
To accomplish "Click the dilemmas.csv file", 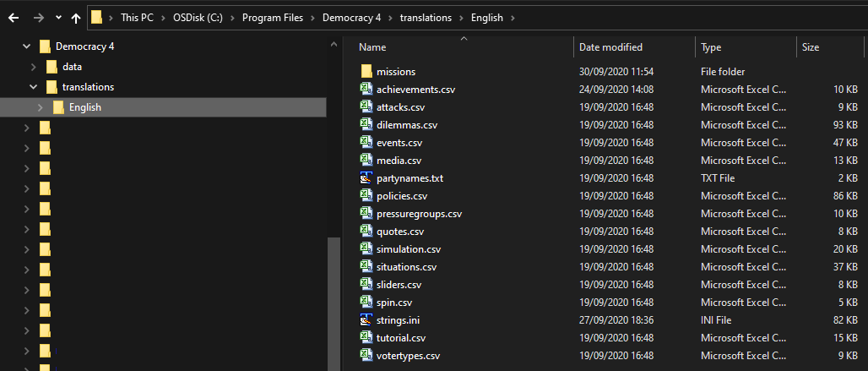I will (407, 124).
